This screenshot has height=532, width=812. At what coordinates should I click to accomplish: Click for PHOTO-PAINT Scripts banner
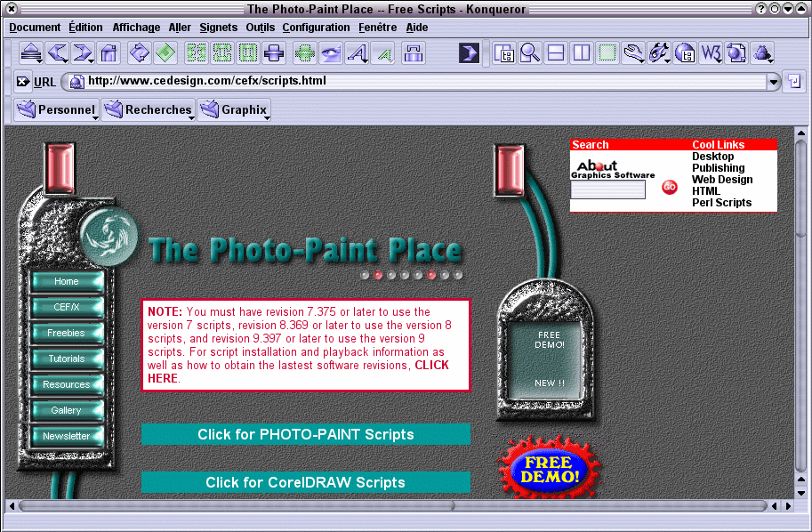(306, 434)
